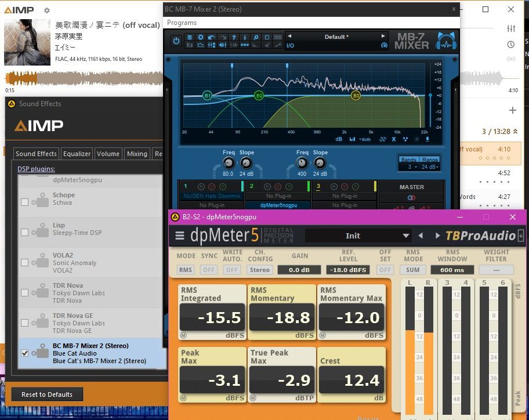529x420 pixels.
Task: Open the 'Both' channel dropdown below spectrum
Action: point(365,139)
